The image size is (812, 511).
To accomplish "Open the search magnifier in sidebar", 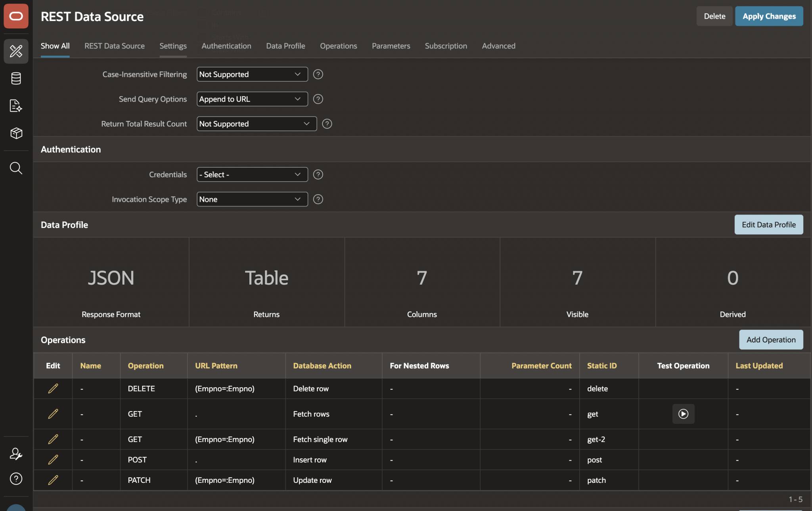I will [x=16, y=168].
